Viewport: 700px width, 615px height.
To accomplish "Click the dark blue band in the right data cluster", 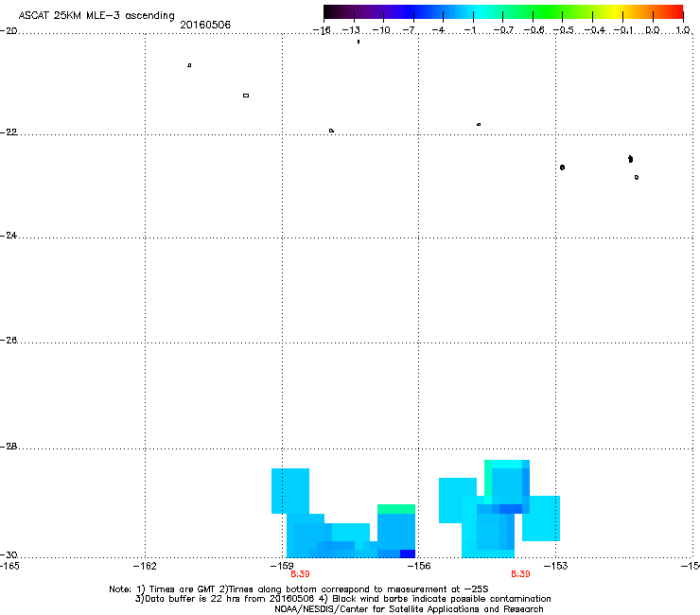I will pyautogui.click(x=511, y=509).
